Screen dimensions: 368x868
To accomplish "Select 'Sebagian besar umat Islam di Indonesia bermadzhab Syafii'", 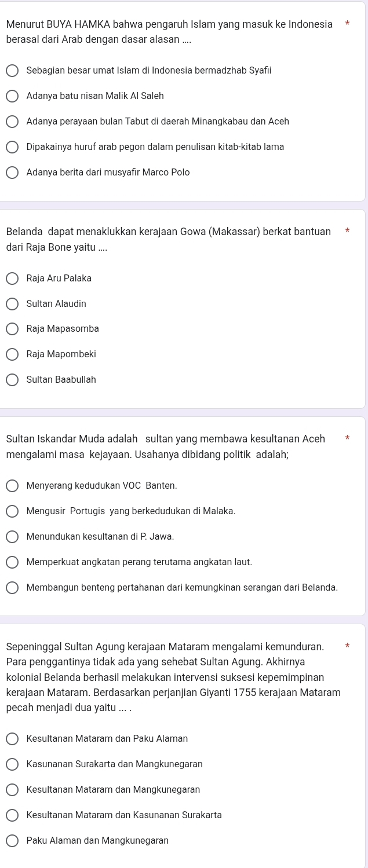I will coord(12,71).
